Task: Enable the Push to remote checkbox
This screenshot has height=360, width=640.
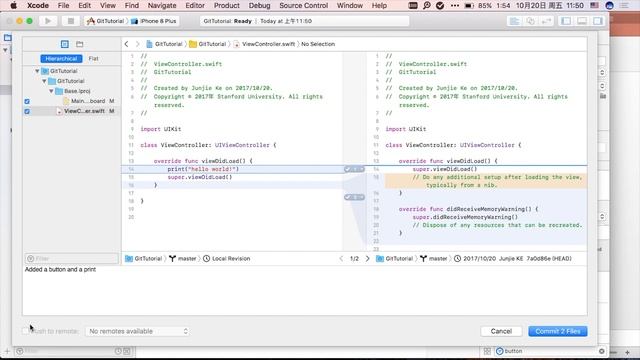Action: point(26,331)
